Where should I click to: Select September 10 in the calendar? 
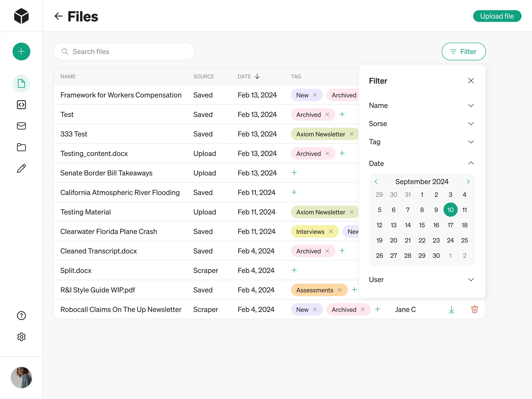pyautogui.click(x=450, y=210)
